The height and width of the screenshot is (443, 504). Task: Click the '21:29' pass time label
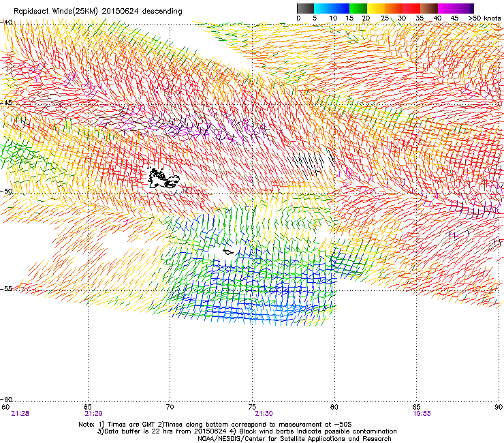click(x=93, y=414)
